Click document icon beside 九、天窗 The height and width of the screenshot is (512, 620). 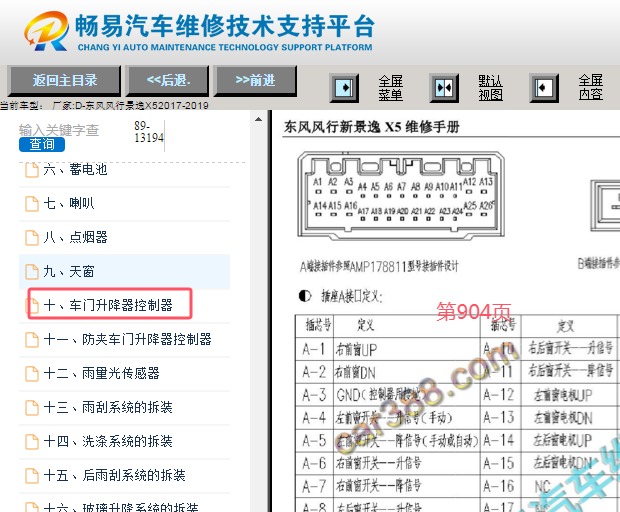click(32, 272)
